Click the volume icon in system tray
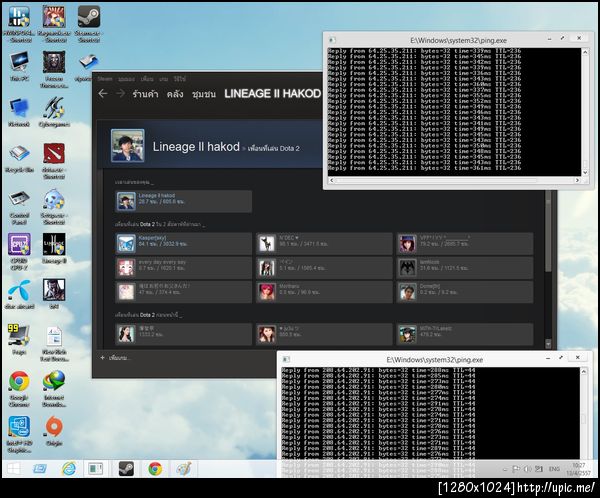Image resolution: width=600 pixels, height=498 pixels. (528, 469)
